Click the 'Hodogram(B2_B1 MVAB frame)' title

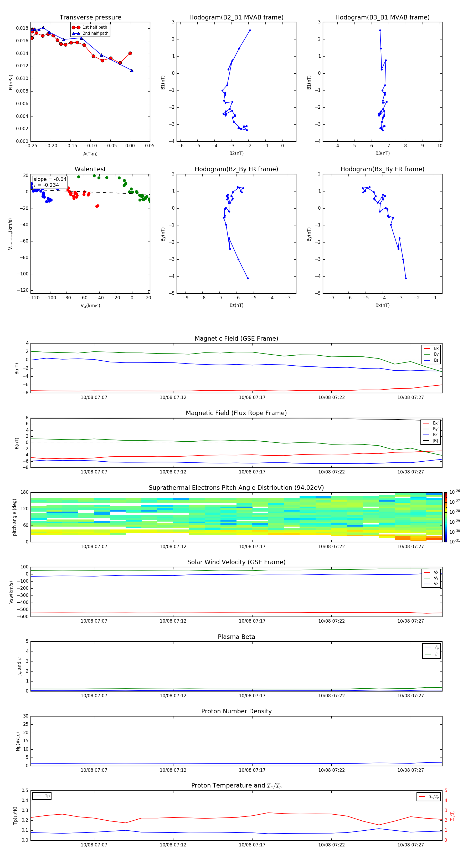click(236, 17)
